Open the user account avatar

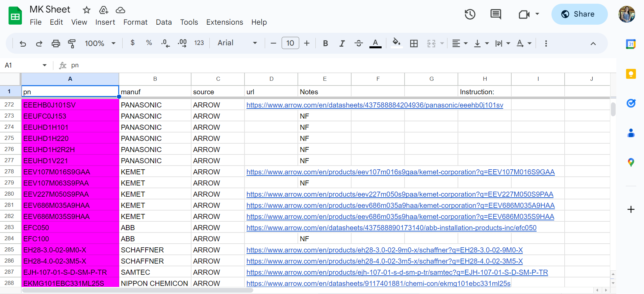click(x=627, y=14)
